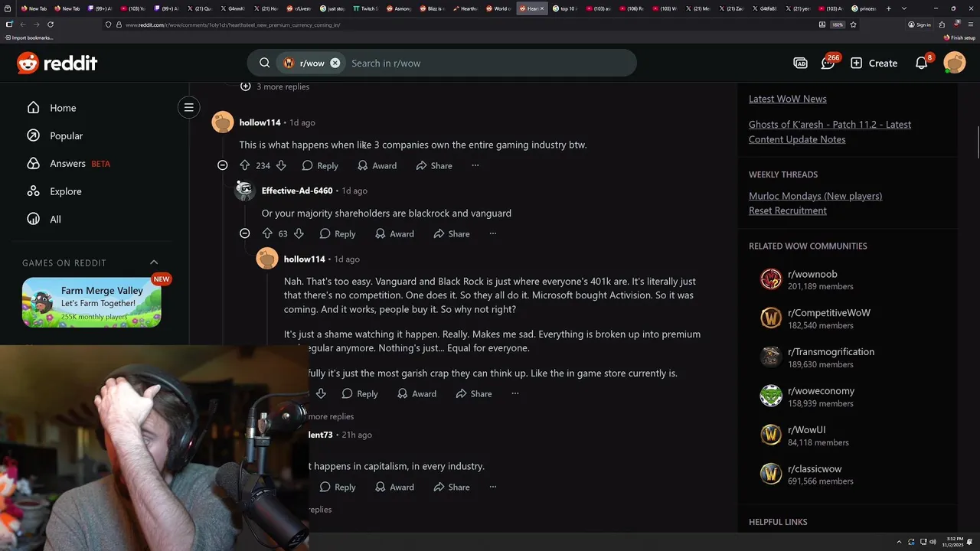Screen dimensions: 980x551
Task: Open more options on hollow114's top comment
Action: point(475,165)
